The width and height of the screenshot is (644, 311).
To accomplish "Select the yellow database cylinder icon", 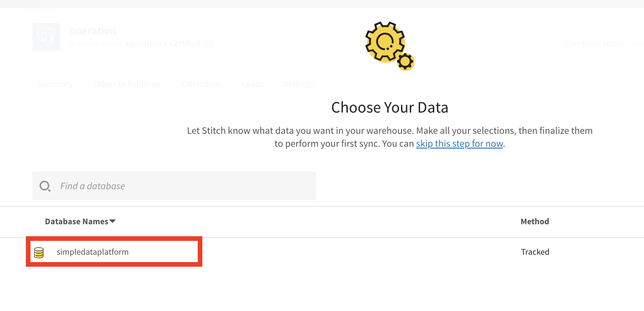I will (x=39, y=252).
